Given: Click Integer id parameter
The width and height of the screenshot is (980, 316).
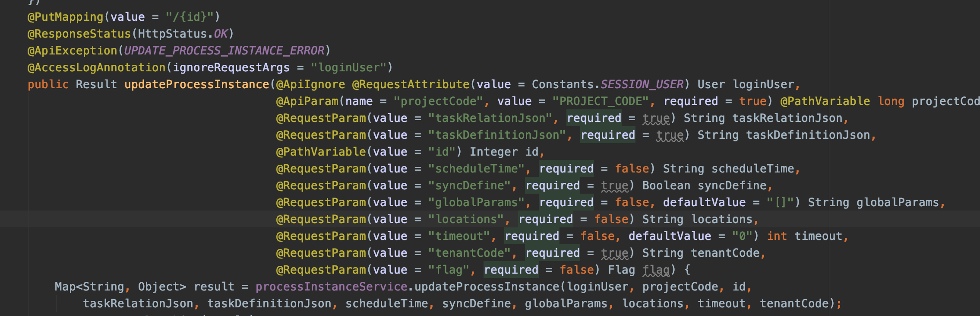Looking at the screenshot, I should pyautogui.click(x=504, y=152).
